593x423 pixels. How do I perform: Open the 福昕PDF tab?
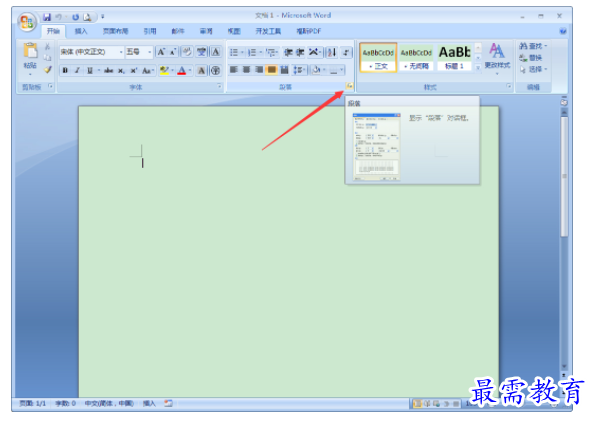(x=309, y=31)
